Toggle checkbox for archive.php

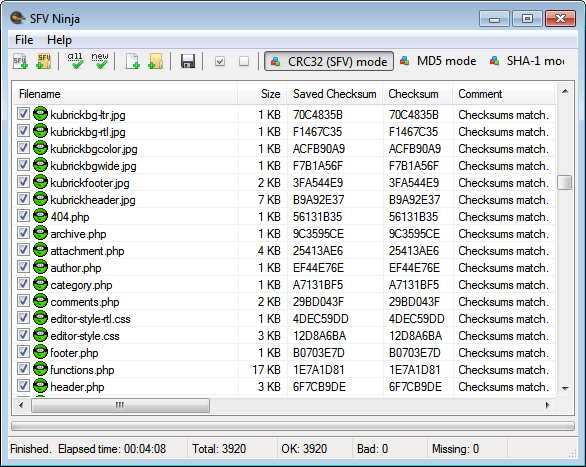coord(23,233)
